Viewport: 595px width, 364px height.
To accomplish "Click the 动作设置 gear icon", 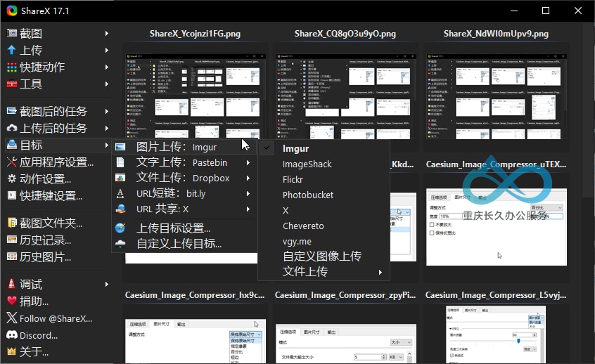I will pyautogui.click(x=12, y=178).
